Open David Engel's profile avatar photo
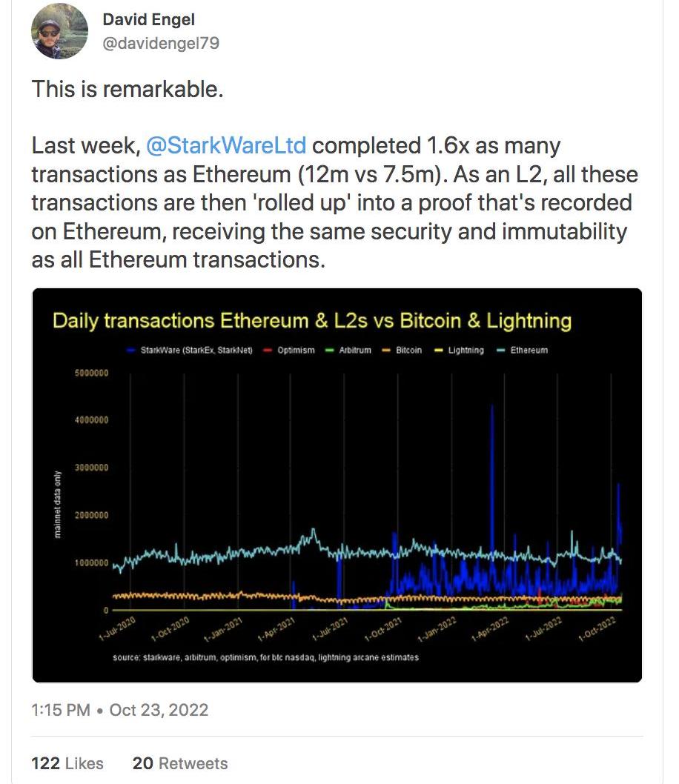Image resolution: width=679 pixels, height=784 pixels. (59, 32)
